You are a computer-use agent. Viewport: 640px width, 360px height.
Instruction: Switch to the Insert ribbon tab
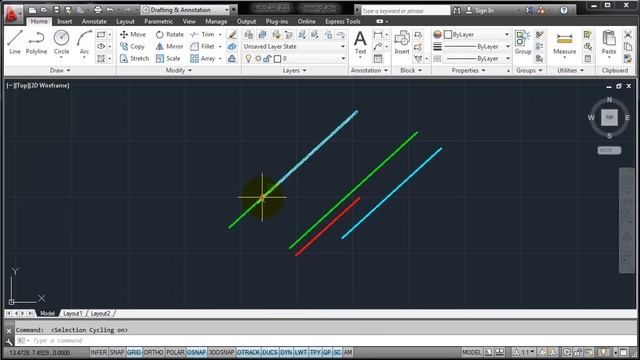64,21
